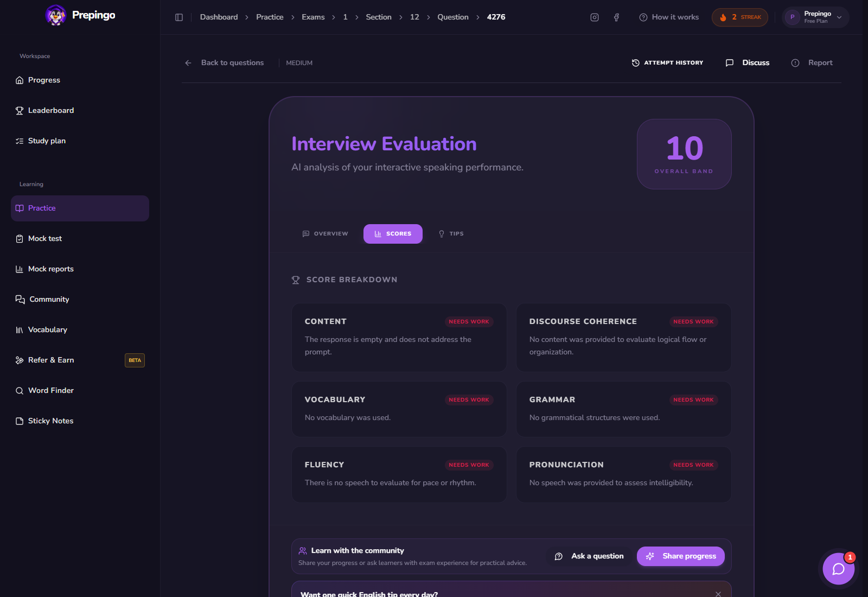The height and width of the screenshot is (597, 868).
Task: Toggle the sidebar collapse icon
Action: [179, 17]
